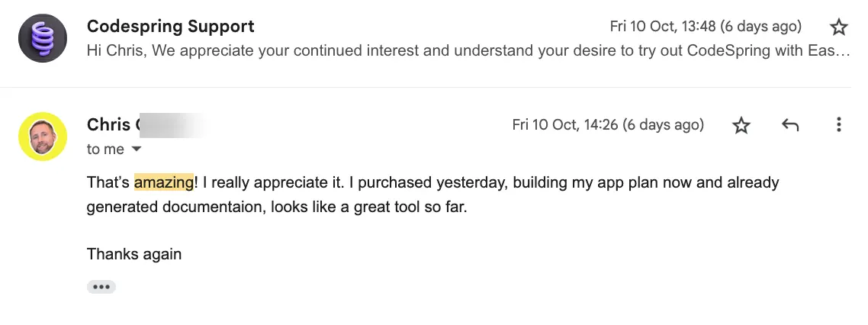Star Chris's 14:26 message
Viewport: 868px width, 325px height.
tap(741, 125)
